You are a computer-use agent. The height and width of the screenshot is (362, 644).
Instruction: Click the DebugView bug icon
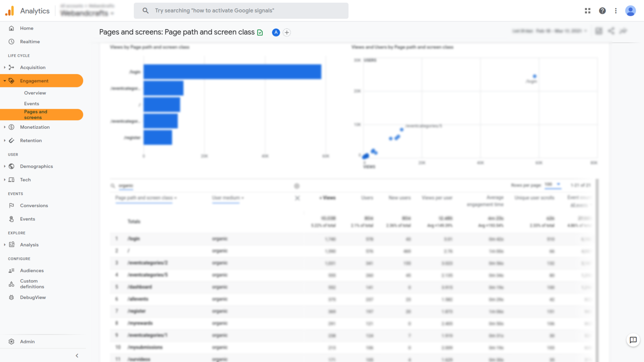11,297
